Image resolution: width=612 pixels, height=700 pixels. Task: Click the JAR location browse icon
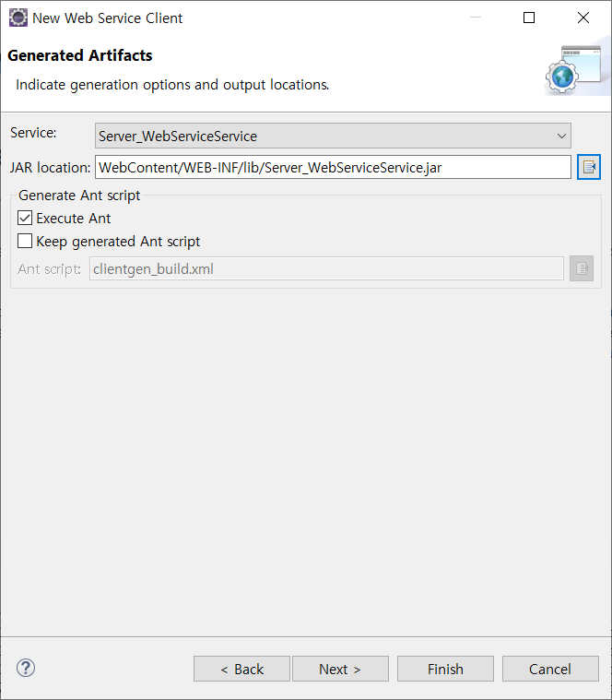[588, 167]
